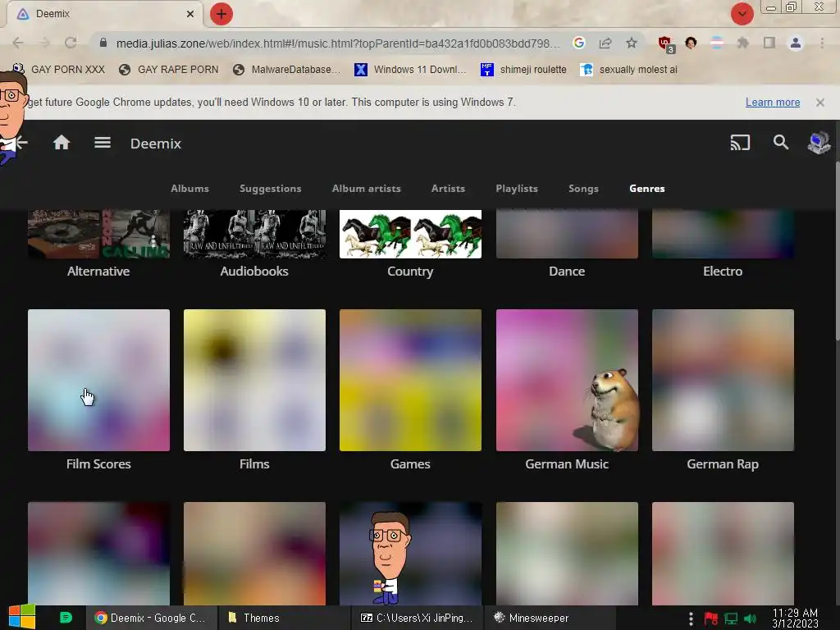Click the network tray icon
Screen dimensions: 840x630
click(x=731, y=619)
